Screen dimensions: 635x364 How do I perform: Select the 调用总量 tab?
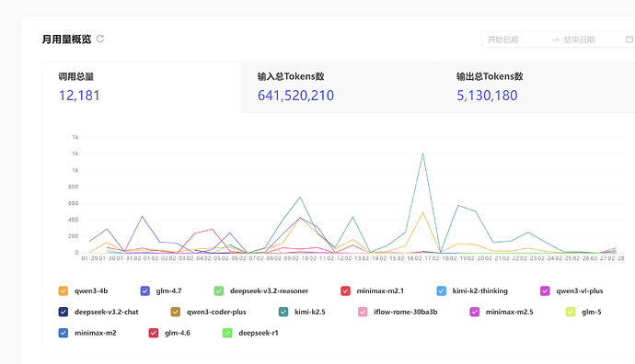pos(142,87)
